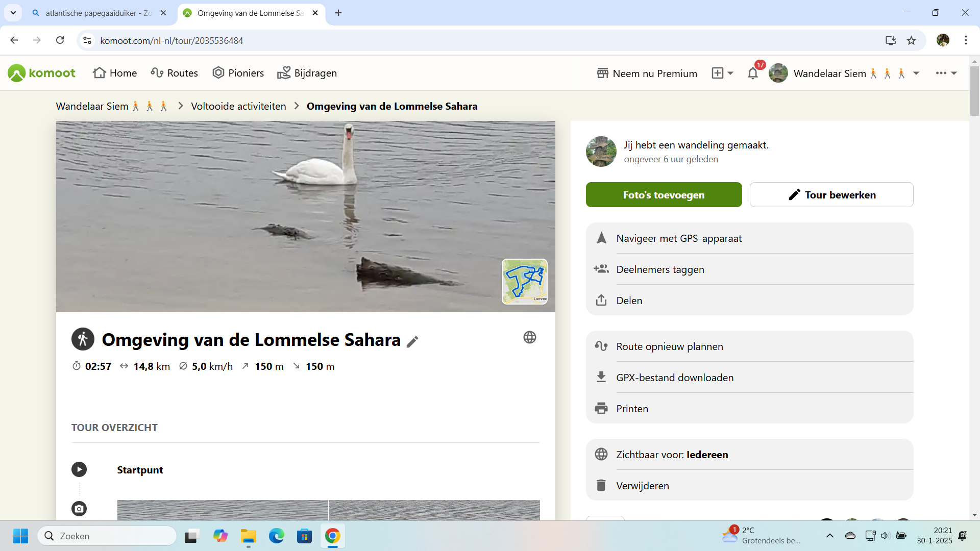Switch to the atlantische papegaaiduiker tab

point(97,13)
